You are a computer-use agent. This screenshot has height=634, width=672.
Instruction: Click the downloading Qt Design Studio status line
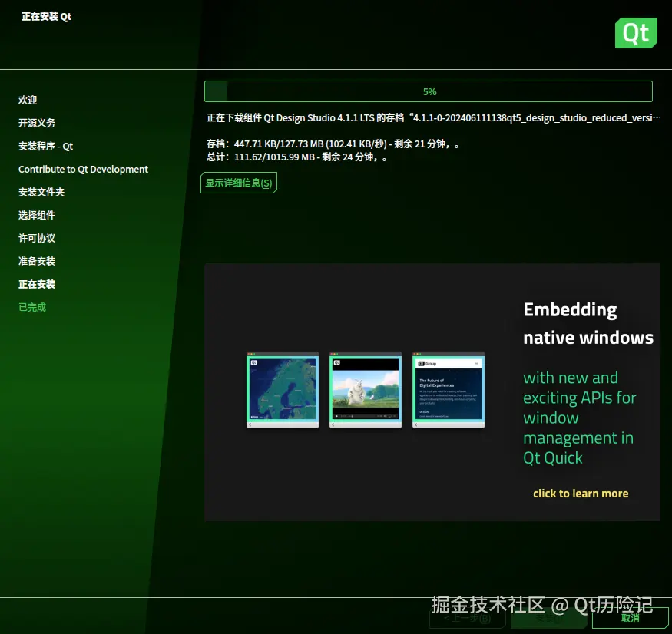tap(434, 117)
